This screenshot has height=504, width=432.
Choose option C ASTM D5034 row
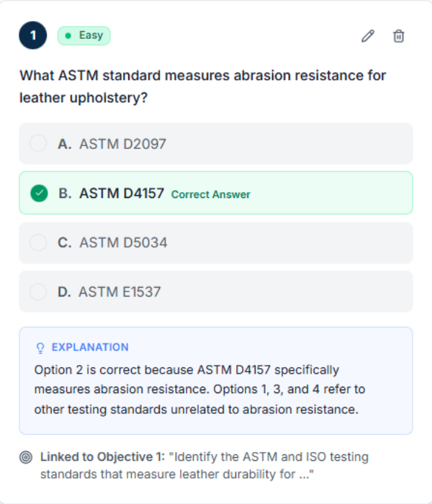(216, 243)
